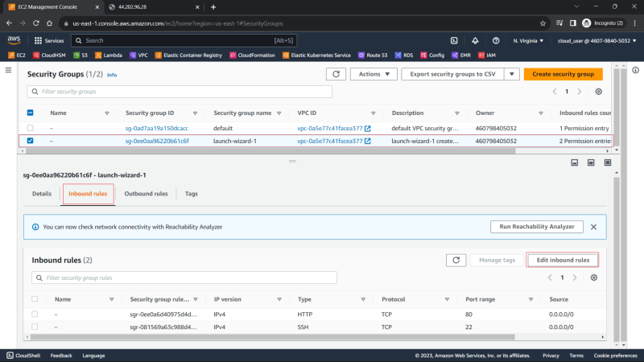Open the Services grid menu
Screen dimensions: 644x362
click(x=49, y=41)
